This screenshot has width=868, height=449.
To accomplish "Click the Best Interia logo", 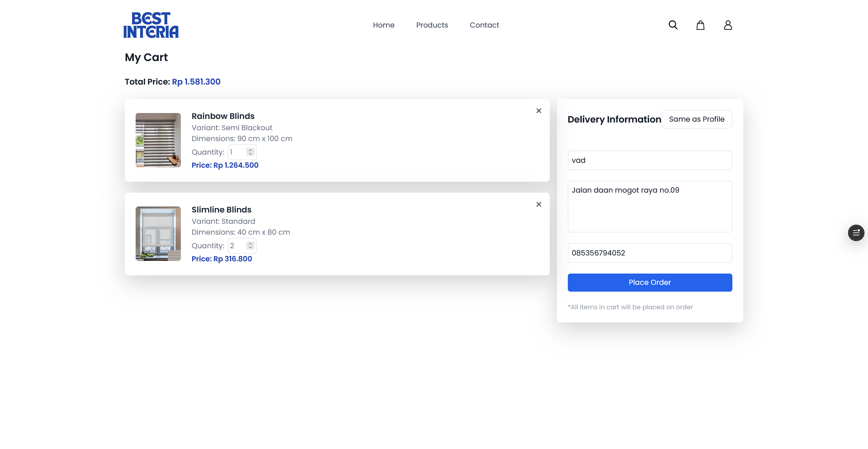I will 151,25.
